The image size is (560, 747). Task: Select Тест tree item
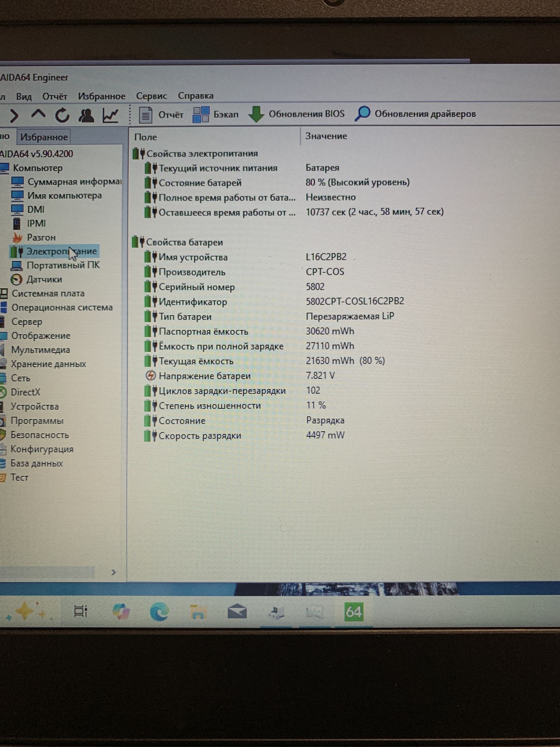click(x=14, y=477)
